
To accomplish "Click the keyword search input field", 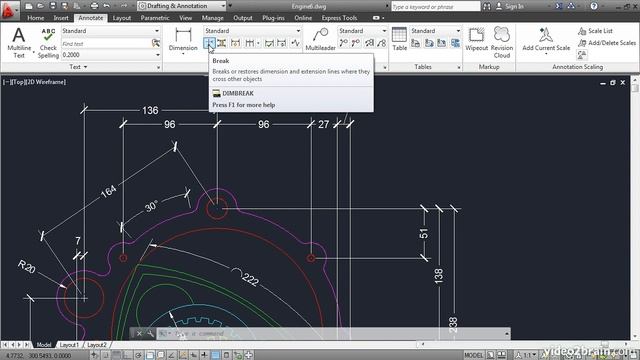I will 436,7.
